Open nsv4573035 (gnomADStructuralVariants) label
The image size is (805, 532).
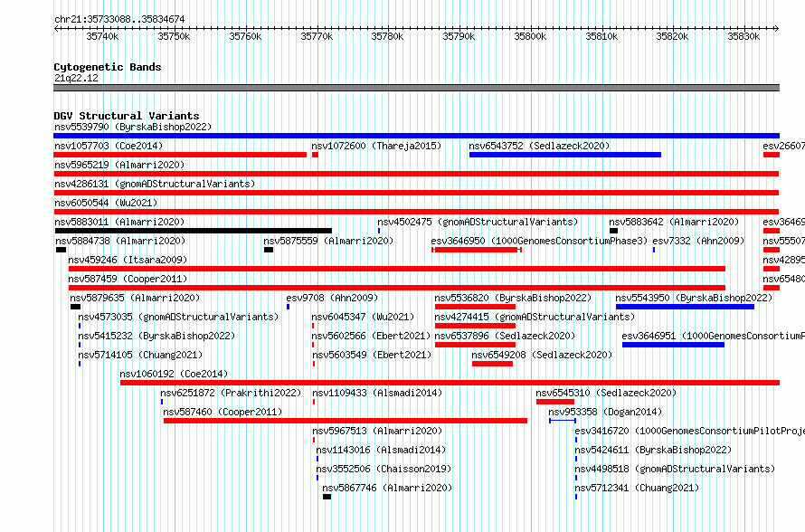[x=178, y=317]
